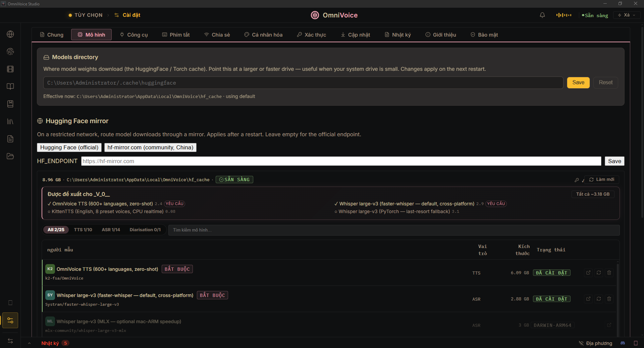Focus the models directory path field
644x348 pixels.
pos(303,83)
